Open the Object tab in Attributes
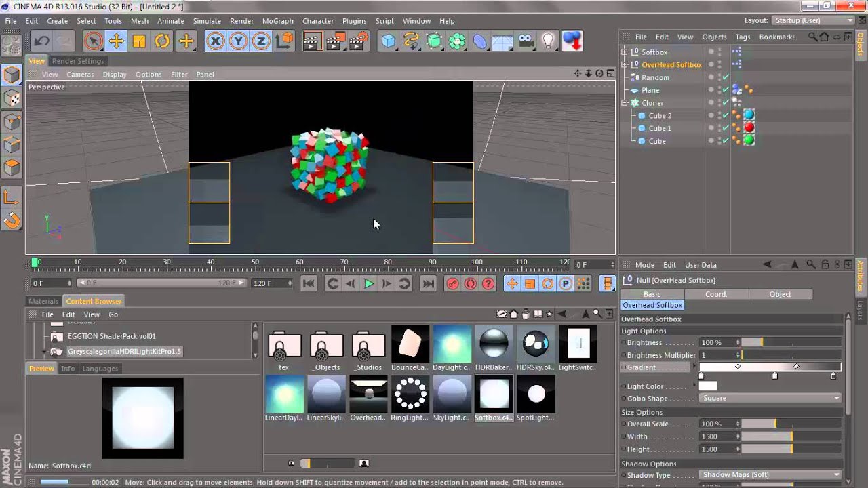The width and height of the screenshot is (868, 488). click(780, 294)
